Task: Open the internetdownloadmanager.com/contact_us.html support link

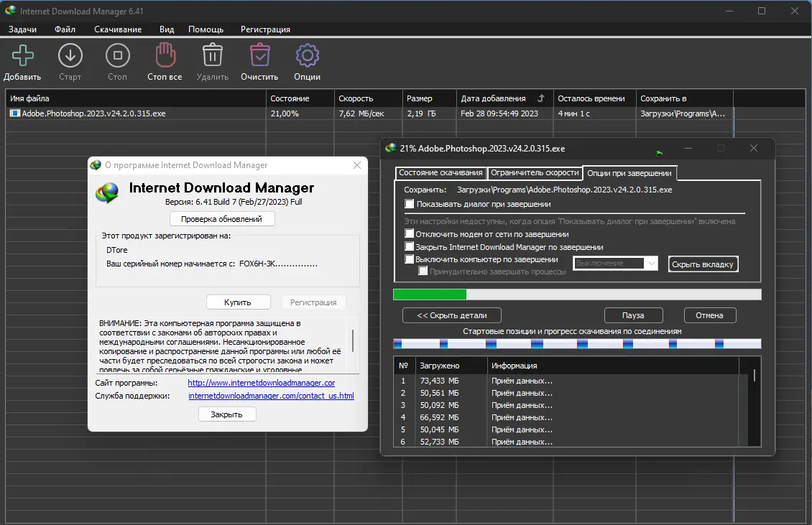Action: coord(271,396)
